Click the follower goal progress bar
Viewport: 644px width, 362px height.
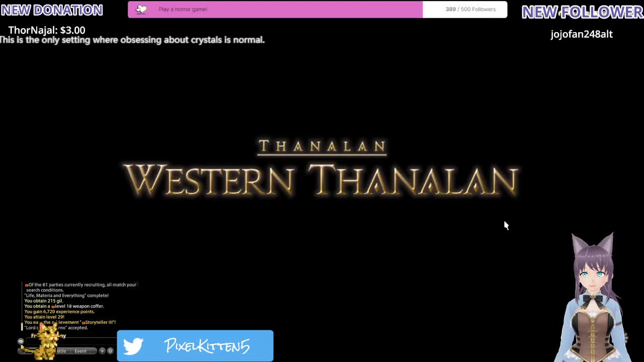click(x=317, y=10)
